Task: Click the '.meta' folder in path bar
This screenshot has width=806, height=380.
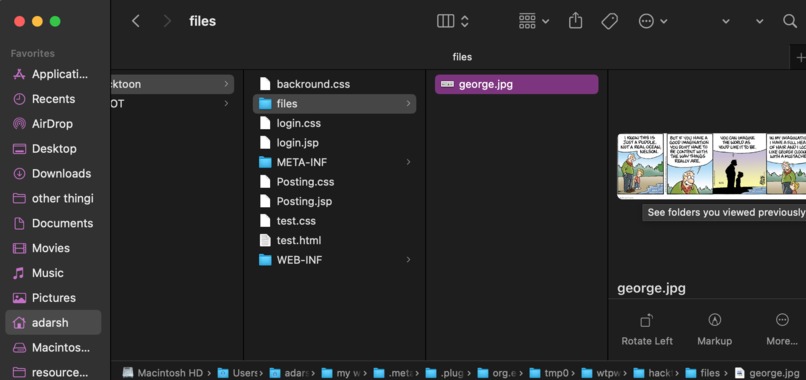Action: (x=393, y=373)
